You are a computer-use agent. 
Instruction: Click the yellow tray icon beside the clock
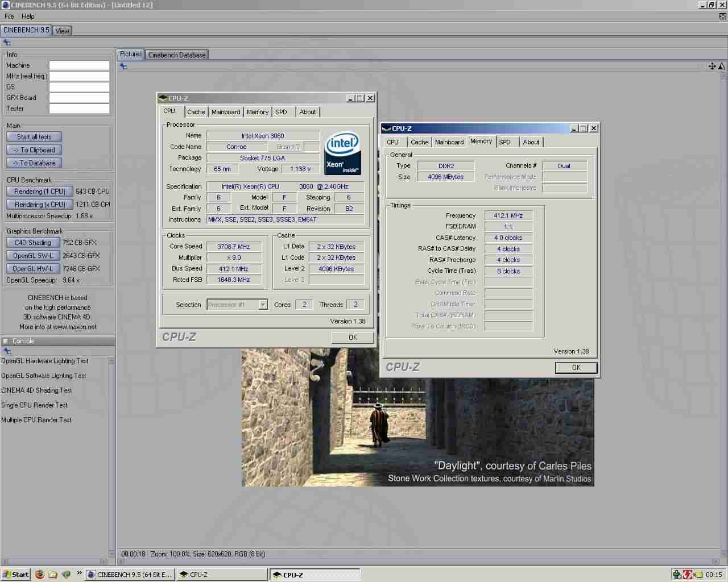click(x=697, y=575)
